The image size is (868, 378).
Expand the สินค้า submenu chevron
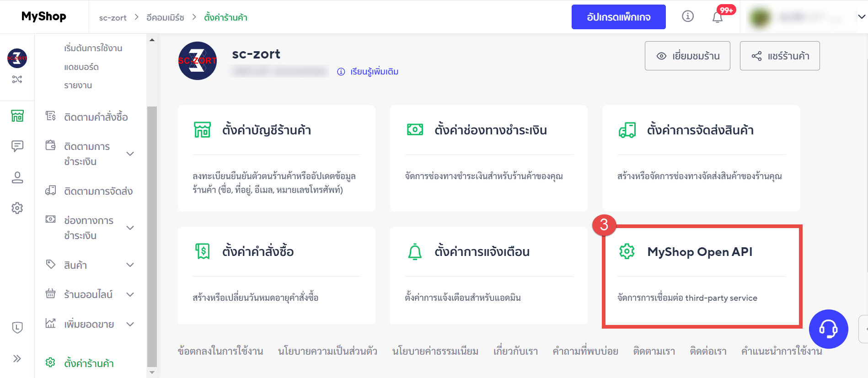tap(130, 265)
